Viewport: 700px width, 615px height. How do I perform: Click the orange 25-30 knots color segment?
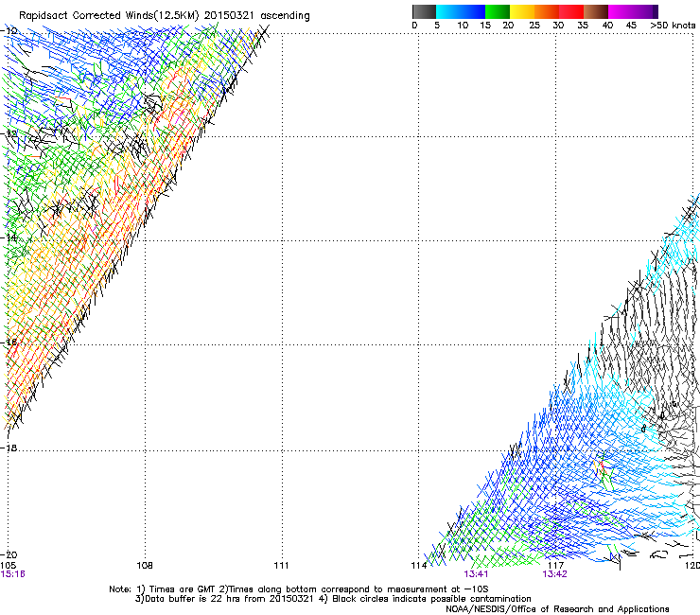tap(547, 11)
